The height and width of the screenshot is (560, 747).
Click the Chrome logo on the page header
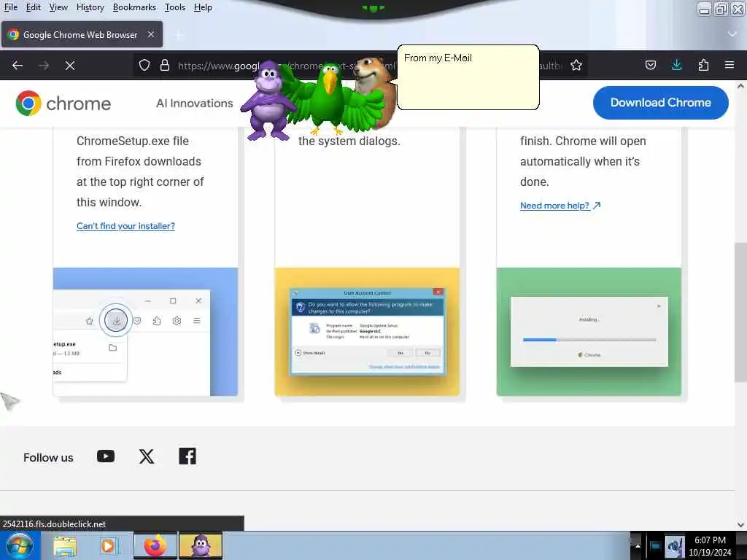pyautogui.click(x=63, y=104)
